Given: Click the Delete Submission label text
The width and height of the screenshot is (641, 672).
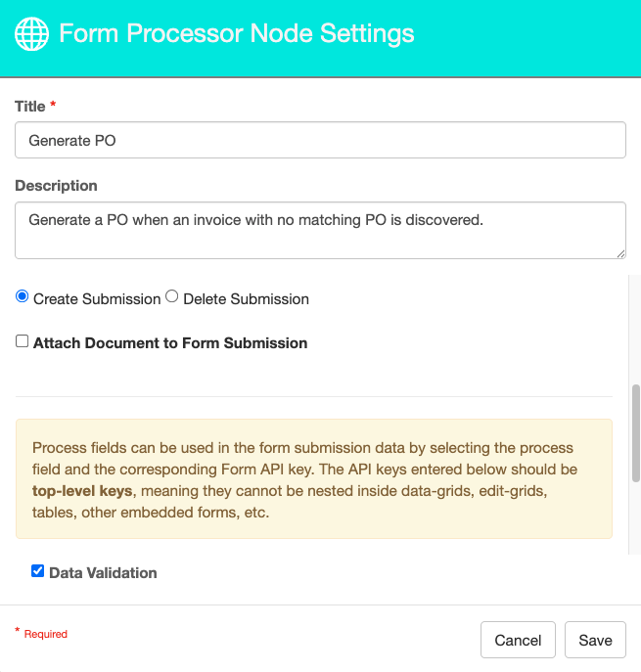Looking at the screenshot, I should (246, 299).
